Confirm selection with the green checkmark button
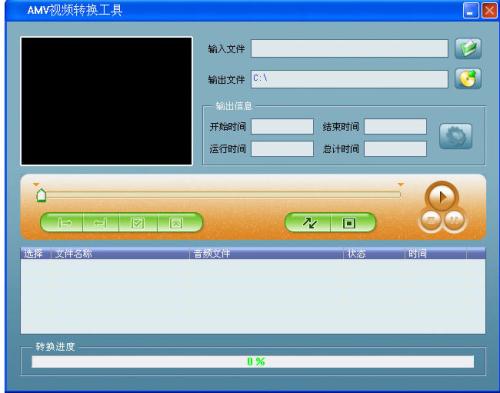500x393 pixels. (x=138, y=222)
